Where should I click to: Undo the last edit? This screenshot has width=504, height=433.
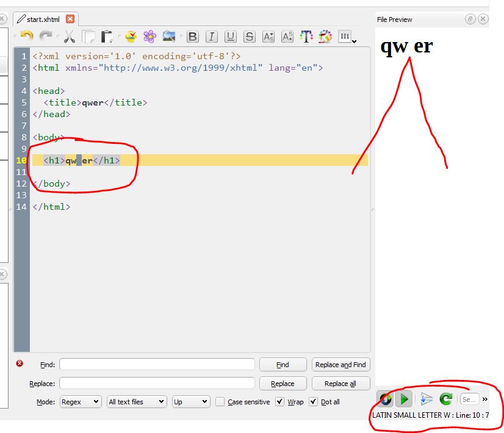[x=27, y=37]
